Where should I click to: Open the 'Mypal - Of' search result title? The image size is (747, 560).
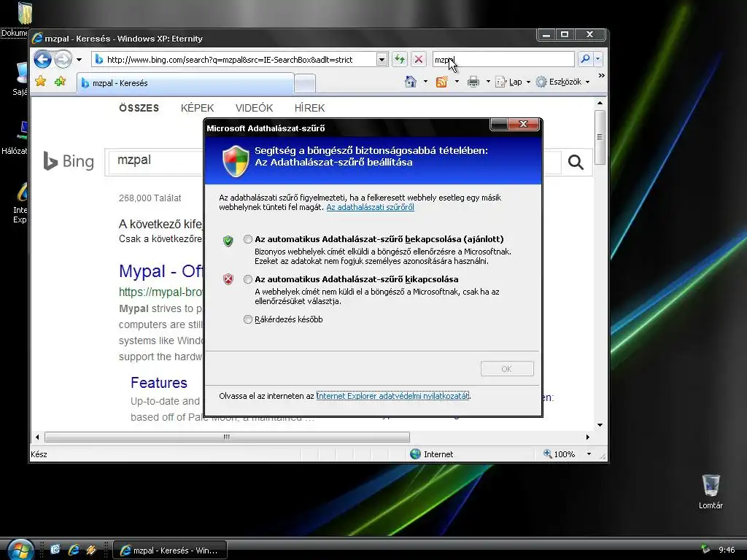(x=161, y=271)
